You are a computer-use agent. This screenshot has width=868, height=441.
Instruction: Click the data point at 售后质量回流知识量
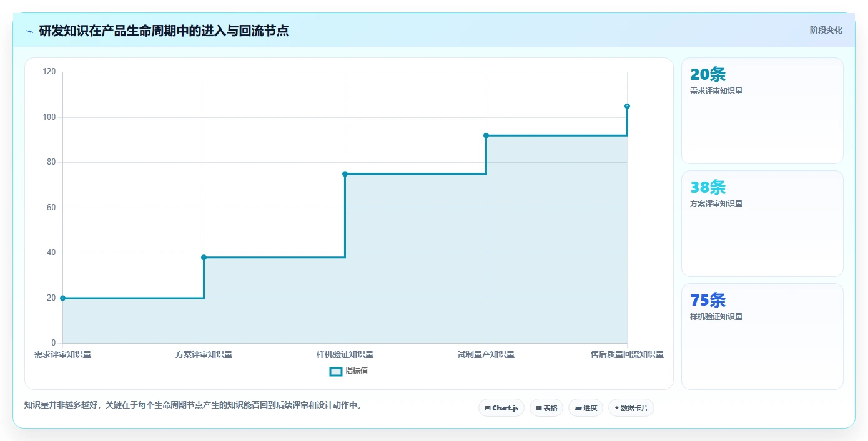tap(627, 106)
